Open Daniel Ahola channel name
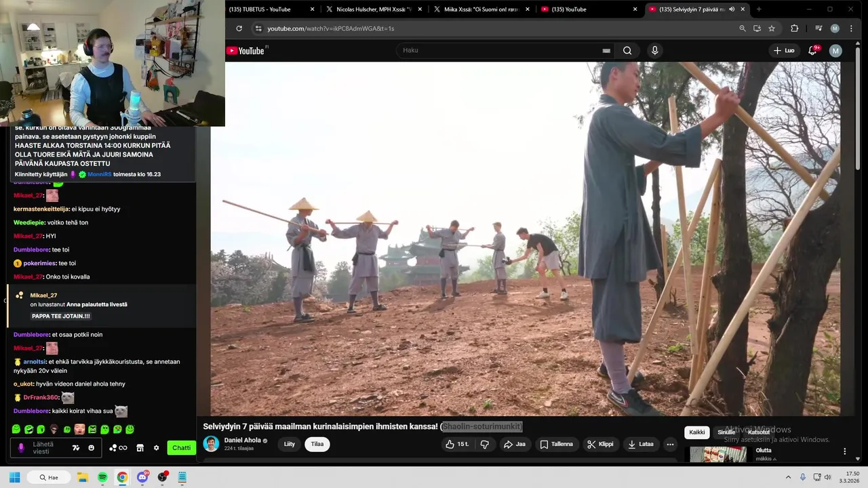The width and height of the screenshot is (868, 488). click(242, 440)
